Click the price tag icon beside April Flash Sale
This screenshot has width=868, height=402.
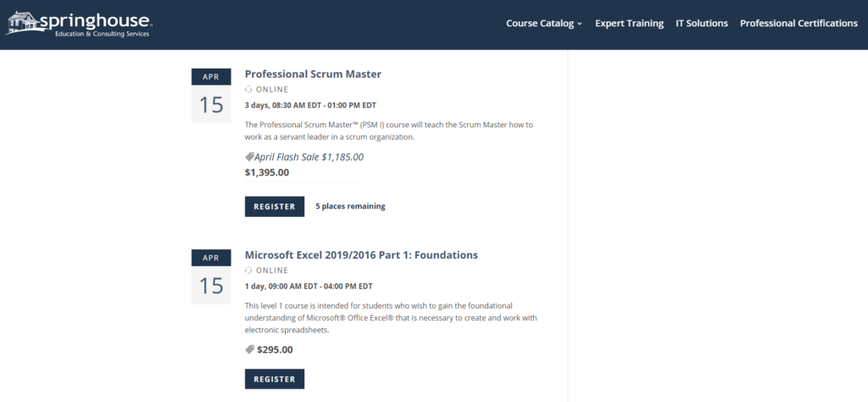pos(250,157)
